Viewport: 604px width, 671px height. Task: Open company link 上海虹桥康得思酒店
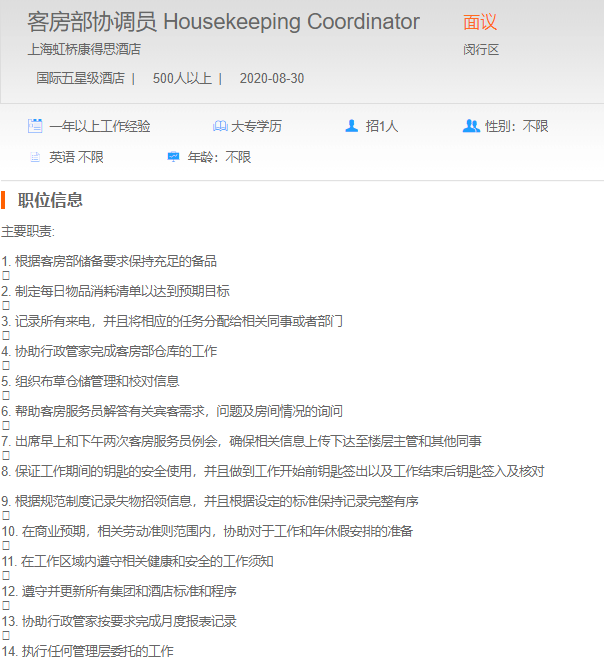(84, 48)
